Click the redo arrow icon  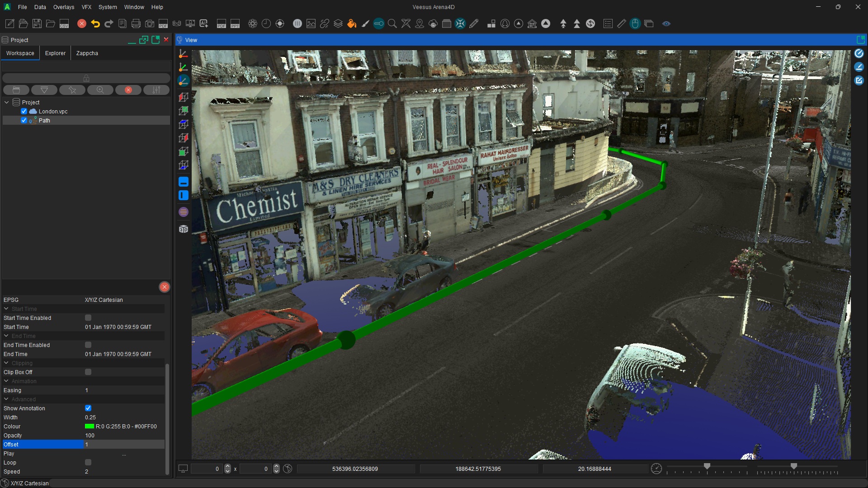click(x=109, y=24)
